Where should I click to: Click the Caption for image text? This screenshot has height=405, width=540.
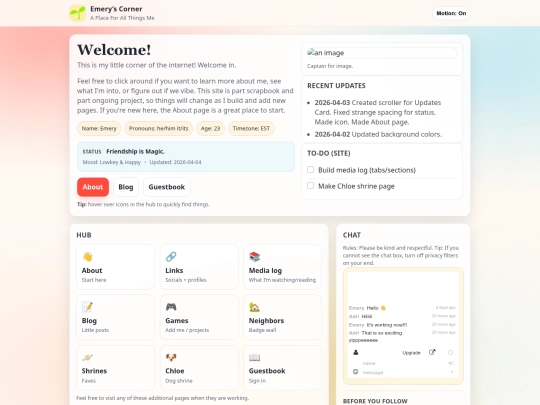[x=330, y=66]
